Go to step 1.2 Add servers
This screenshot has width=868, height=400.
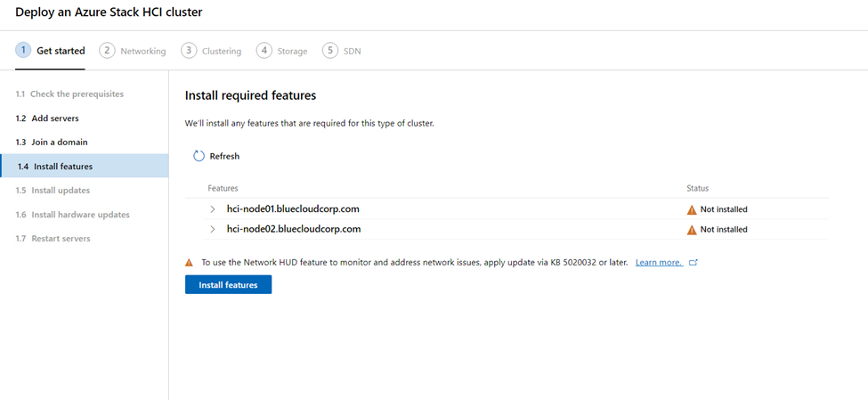(47, 118)
